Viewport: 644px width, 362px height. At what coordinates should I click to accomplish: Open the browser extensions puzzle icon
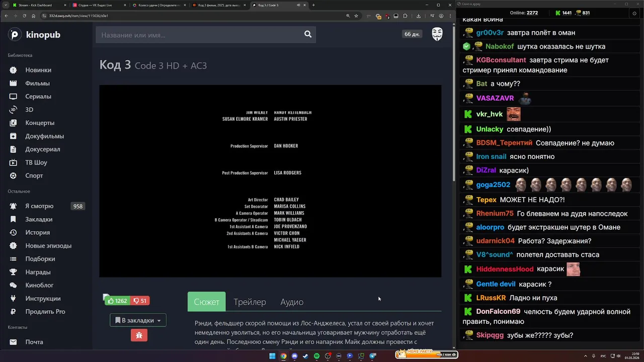[405, 16]
